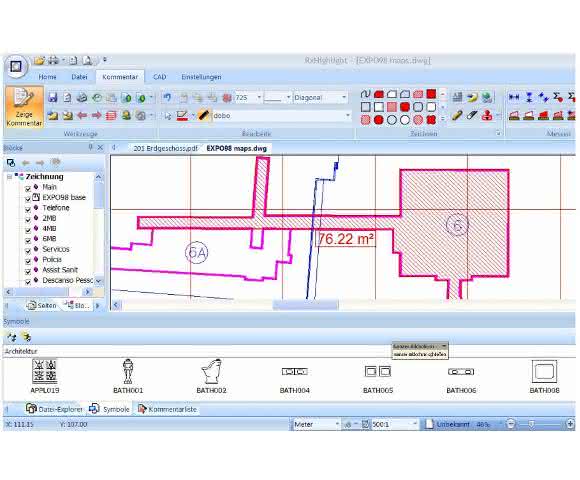Toggle the 6MB layer checkbox

tap(28, 240)
